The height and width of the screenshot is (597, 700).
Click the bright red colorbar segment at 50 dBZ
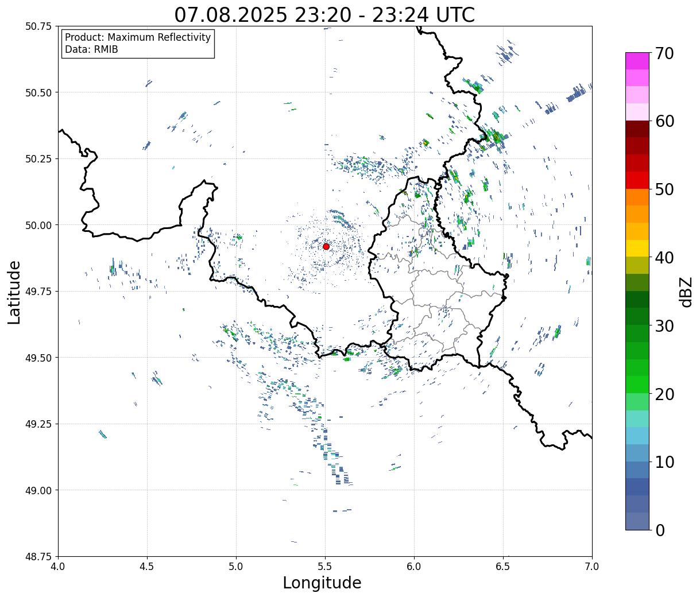pos(637,180)
